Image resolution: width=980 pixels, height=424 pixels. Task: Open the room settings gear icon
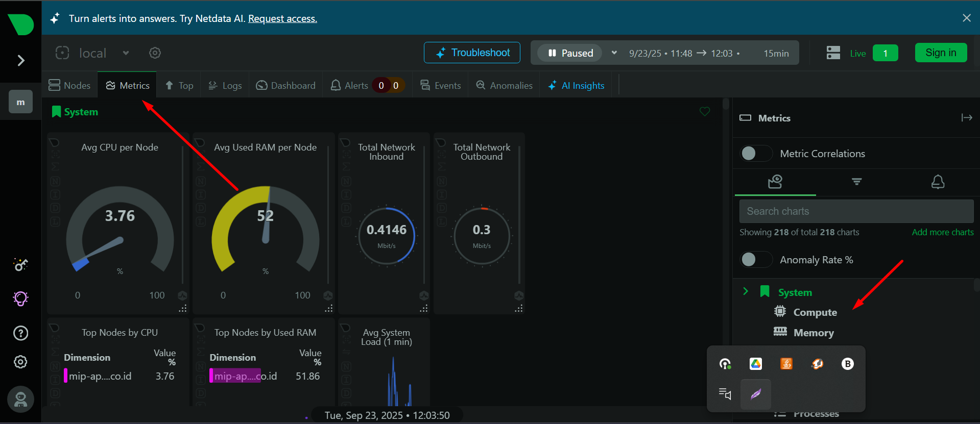155,53
